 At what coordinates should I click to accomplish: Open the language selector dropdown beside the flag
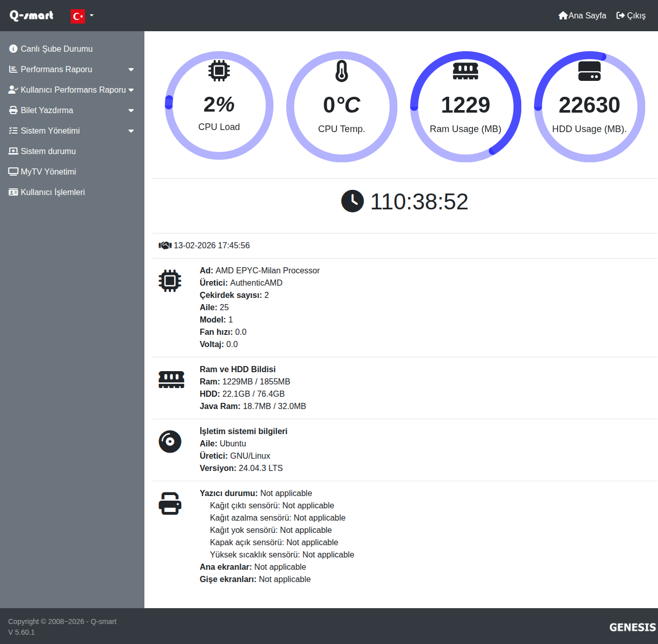coord(90,16)
